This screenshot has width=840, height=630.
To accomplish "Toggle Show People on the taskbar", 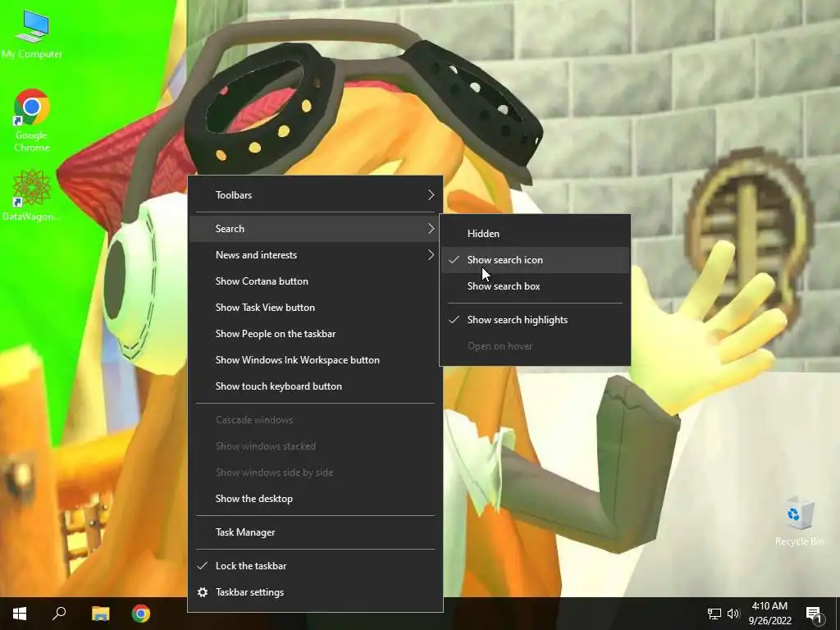I will tap(315, 334).
